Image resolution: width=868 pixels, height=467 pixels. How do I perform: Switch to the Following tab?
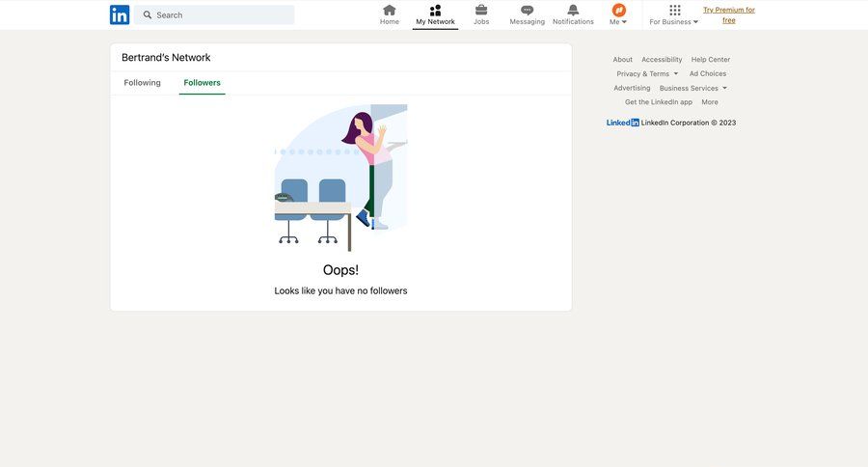pos(143,83)
